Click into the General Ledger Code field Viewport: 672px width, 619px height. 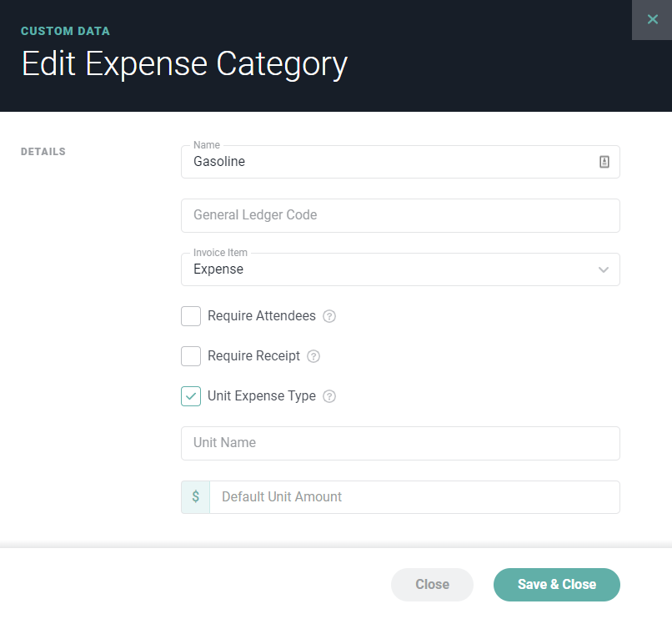[400, 215]
